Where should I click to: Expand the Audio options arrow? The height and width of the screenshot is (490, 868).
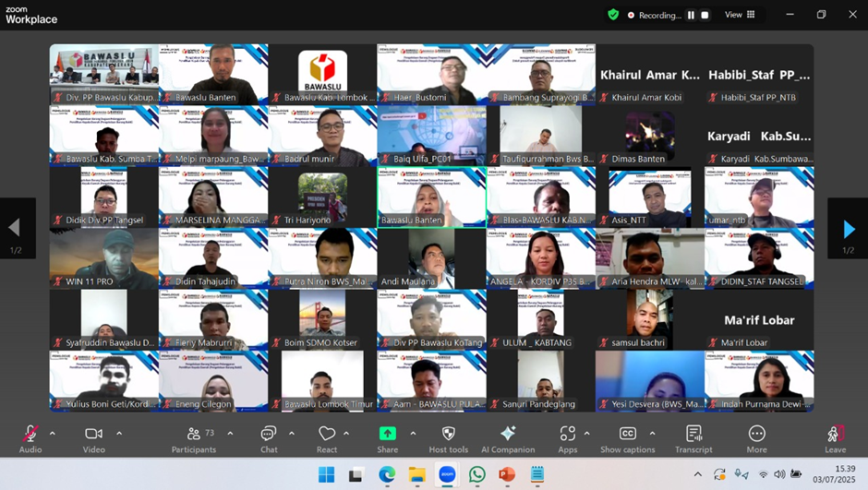(53, 434)
